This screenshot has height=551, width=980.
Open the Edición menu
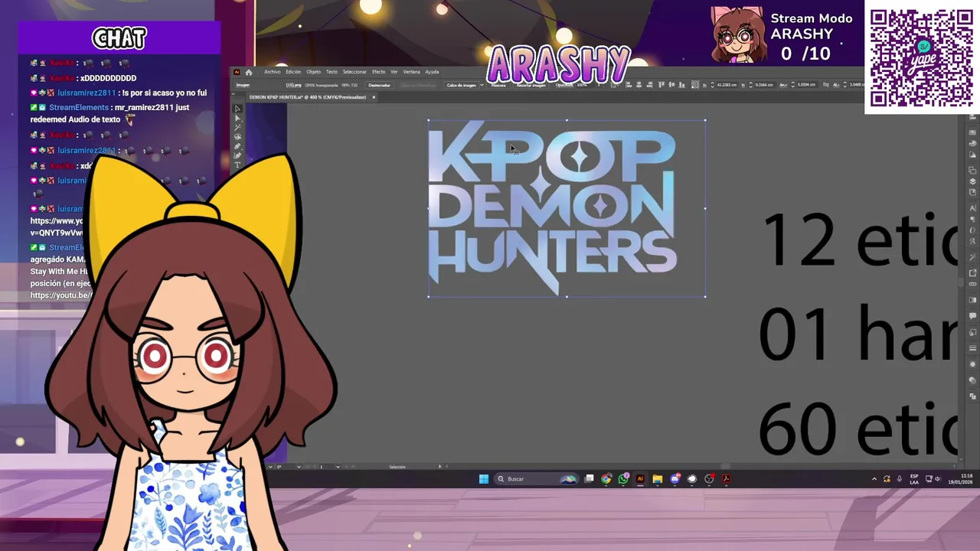coord(293,72)
